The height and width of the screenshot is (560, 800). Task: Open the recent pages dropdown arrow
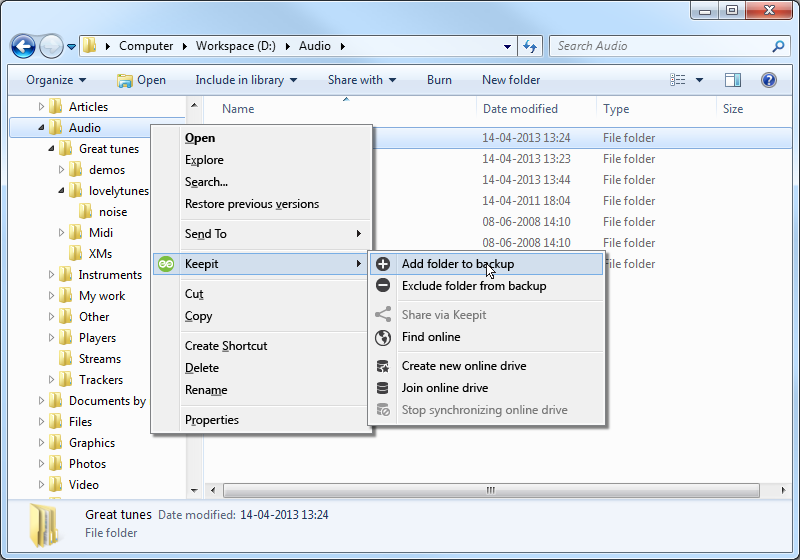coord(71,47)
